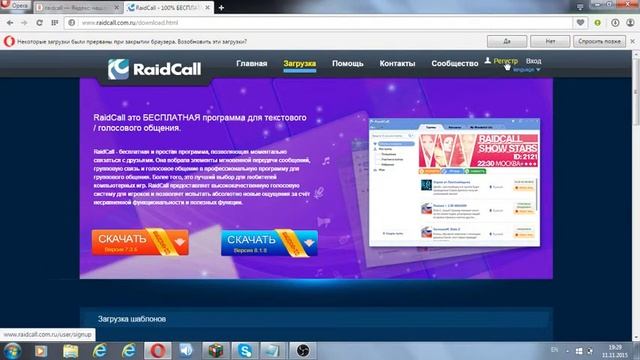Open Windows Media Player from taskbar
The height and width of the screenshot is (360, 640).
pyautogui.click(x=41, y=351)
